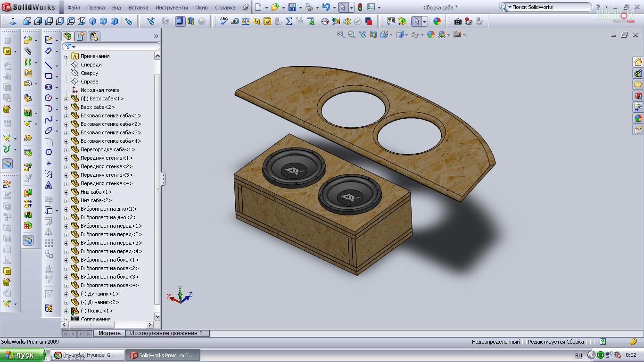The width and height of the screenshot is (644, 362).
Task: Open Hyundai browser window from taskbar
Action: (88, 355)
